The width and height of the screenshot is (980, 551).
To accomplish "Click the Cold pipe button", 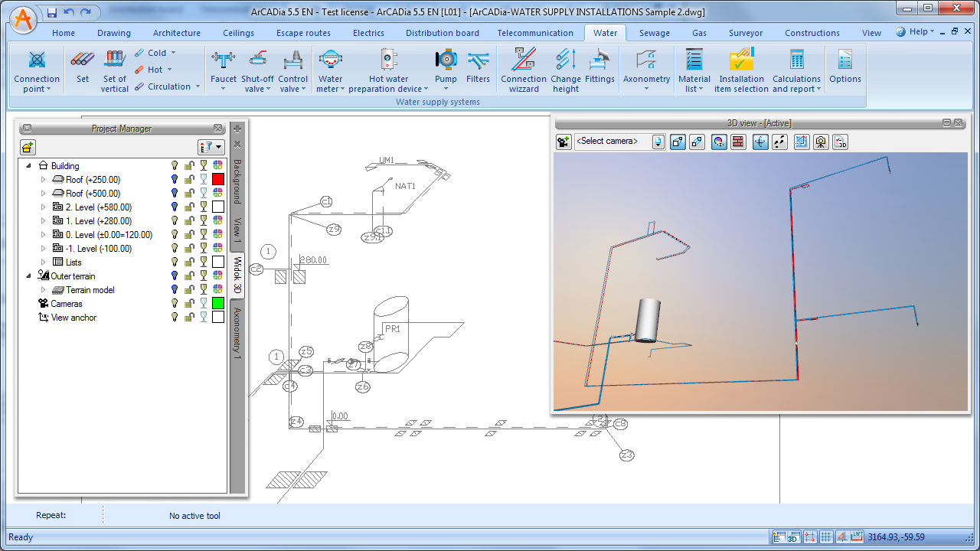I will 156,53.
